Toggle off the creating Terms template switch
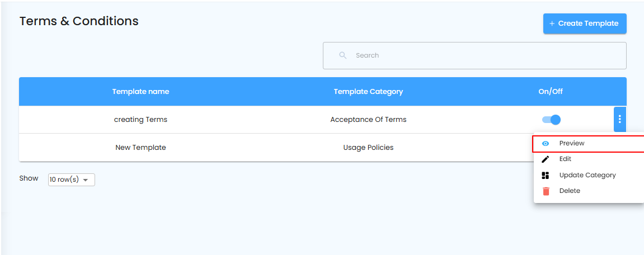The width and height of the screenshot is (644, 255). (x=551, y=120)
